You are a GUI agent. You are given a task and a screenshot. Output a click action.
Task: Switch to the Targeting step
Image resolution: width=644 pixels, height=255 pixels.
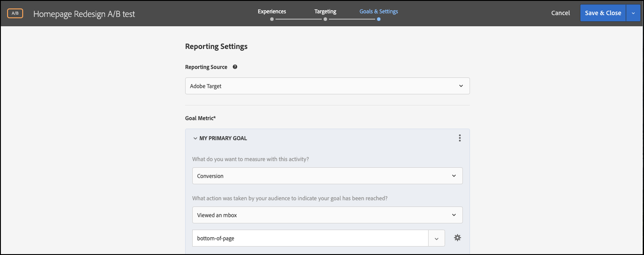(325, 12)
